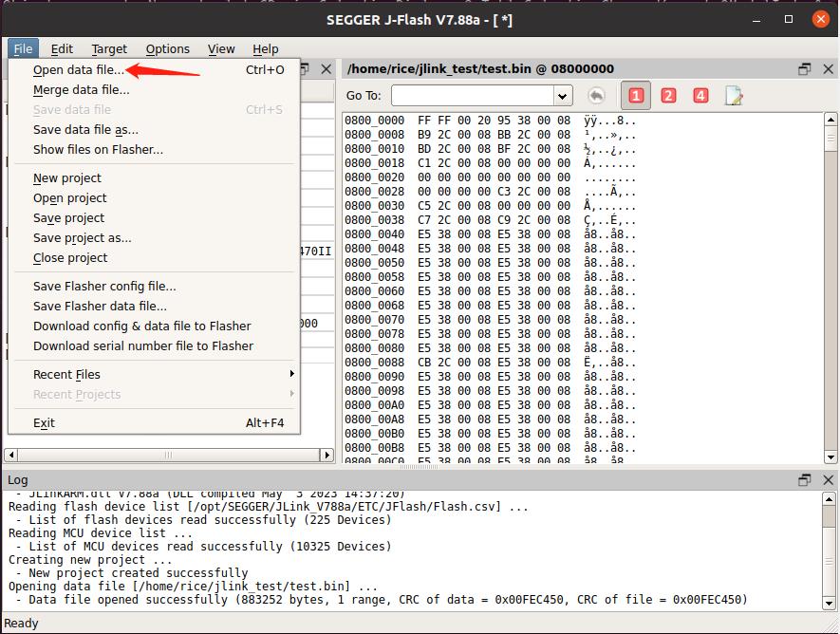Close the File menu via File
The height and width of the screenshot is (634, 840).
click(x=23, y=48)
